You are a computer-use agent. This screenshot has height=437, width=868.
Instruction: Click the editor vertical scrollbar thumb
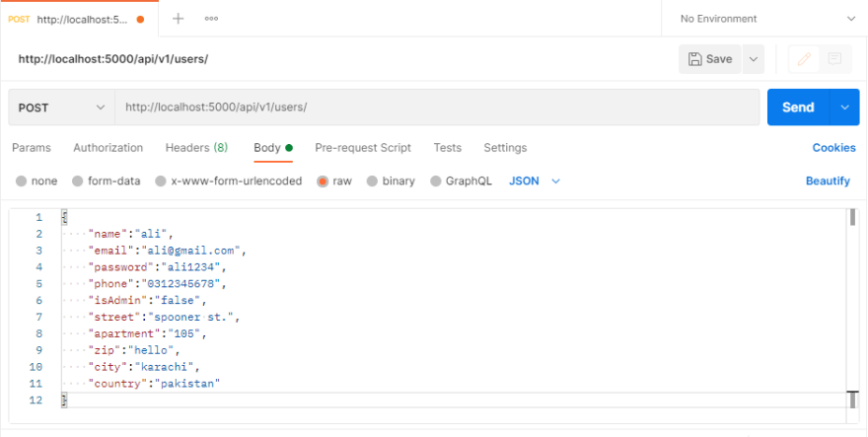pyautogui.click(x=852, y=217)
